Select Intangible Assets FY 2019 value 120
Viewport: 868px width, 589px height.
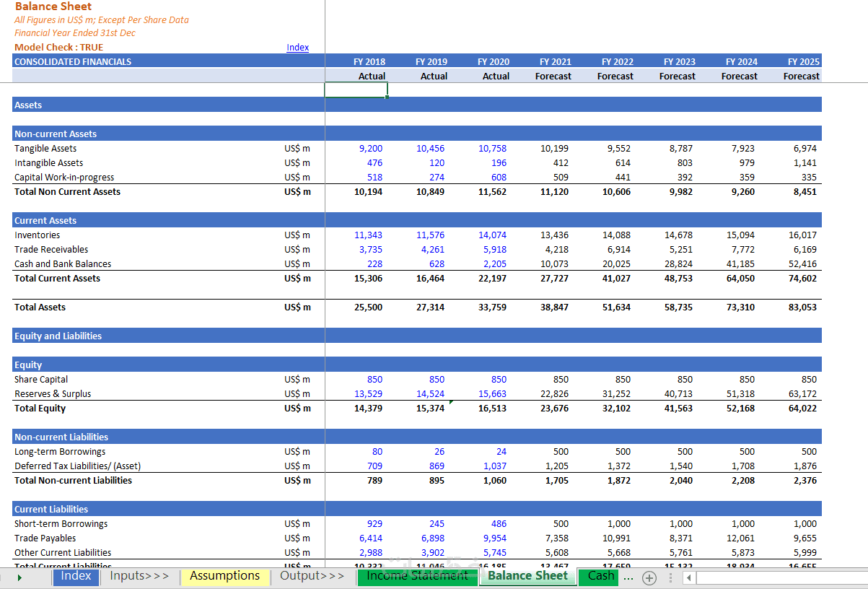tap(437, 163)
